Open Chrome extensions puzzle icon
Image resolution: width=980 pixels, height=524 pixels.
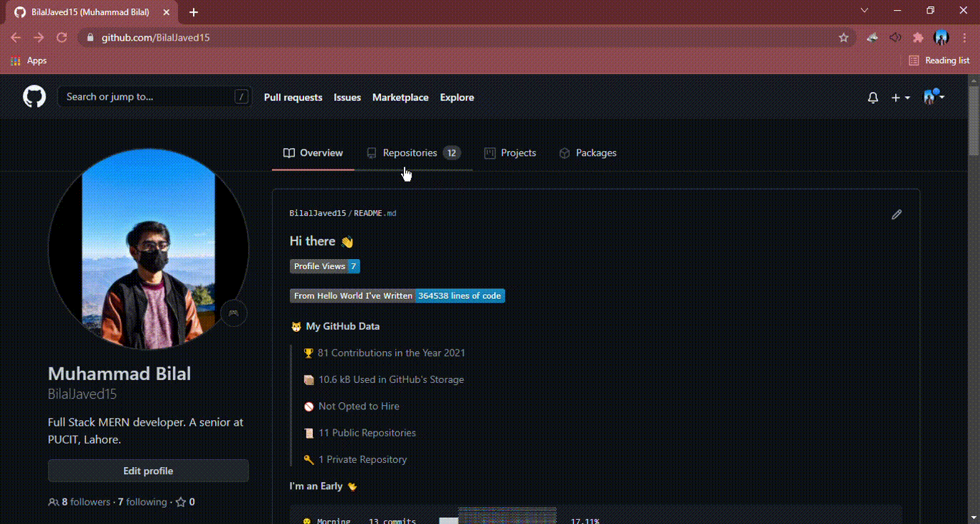click(918, 38)
